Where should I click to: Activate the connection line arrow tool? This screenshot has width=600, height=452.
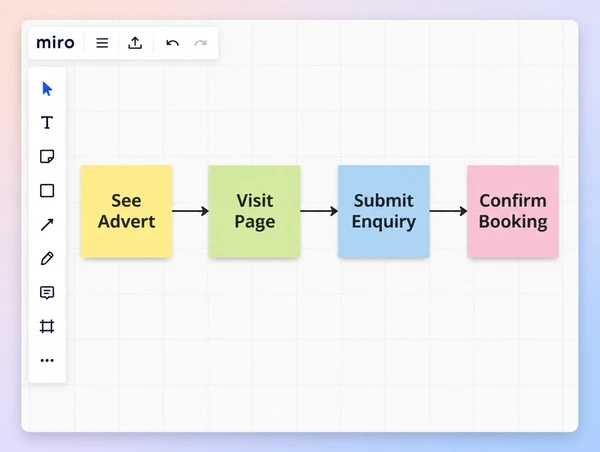tap(47, 224)
